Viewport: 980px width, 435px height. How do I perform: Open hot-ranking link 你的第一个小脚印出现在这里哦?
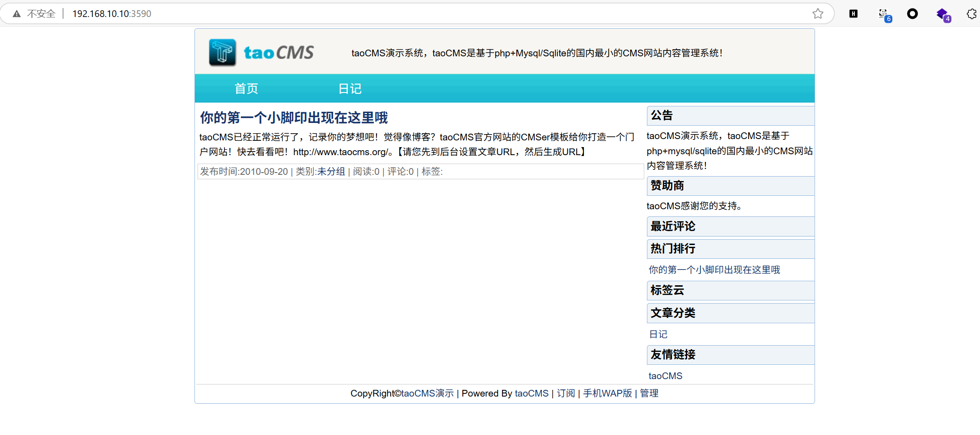(714, 270)
